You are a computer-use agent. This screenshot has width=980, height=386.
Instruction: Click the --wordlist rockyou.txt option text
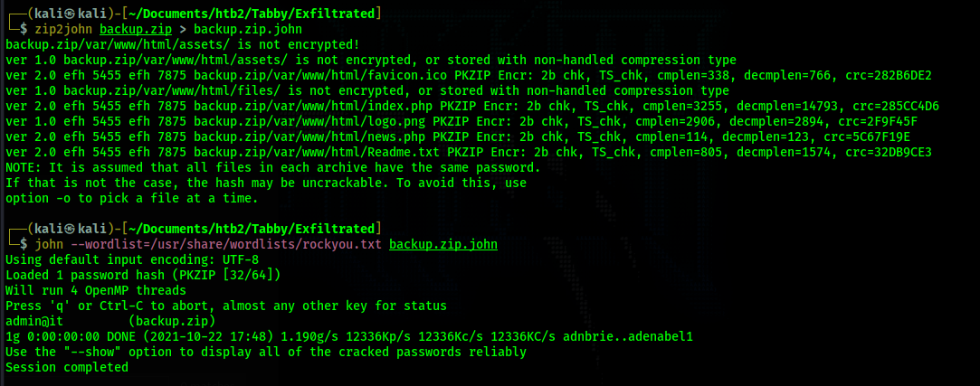pos(226,244)
